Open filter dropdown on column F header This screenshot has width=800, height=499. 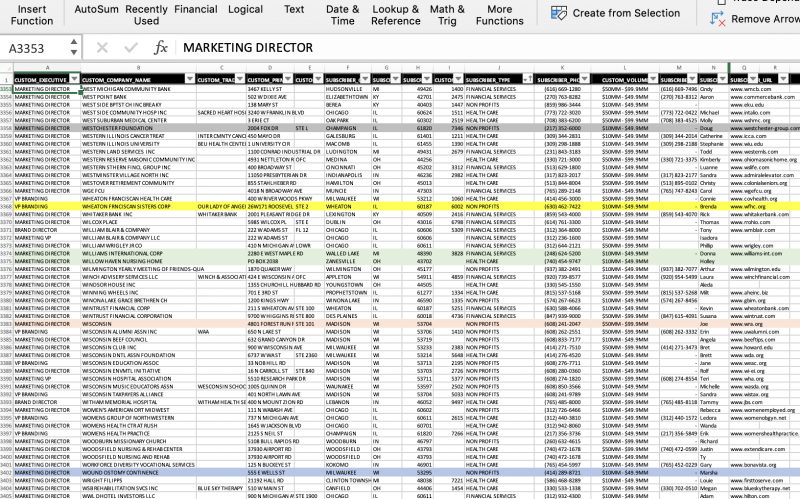365,79
